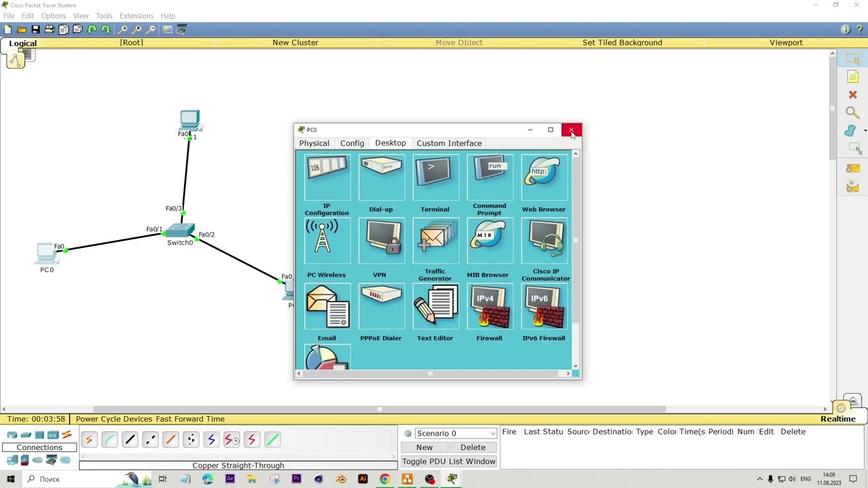Click Power Cycle Devices

tap(114, 419)
